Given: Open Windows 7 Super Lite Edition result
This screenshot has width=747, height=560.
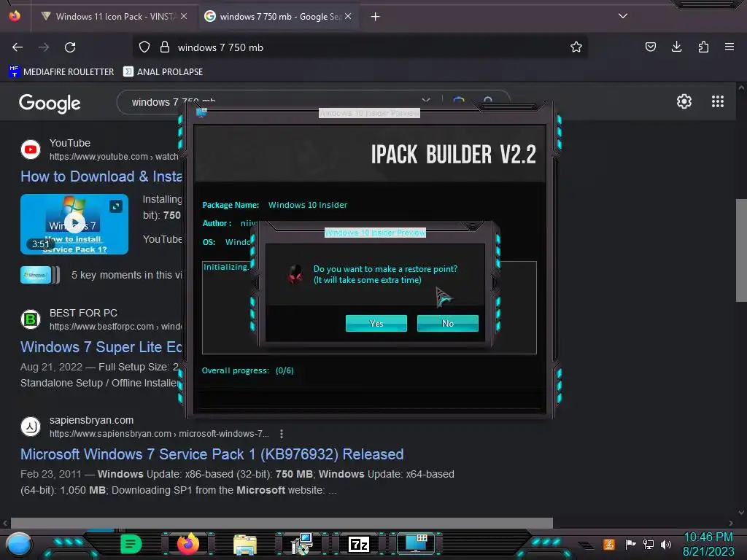Looking at the screenshot, I should (x=101, y=346).
